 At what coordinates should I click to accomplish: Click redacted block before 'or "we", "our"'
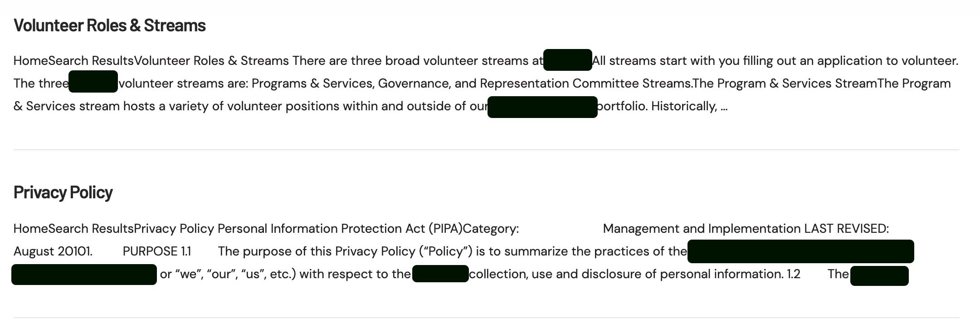click(x=84, y=275)
